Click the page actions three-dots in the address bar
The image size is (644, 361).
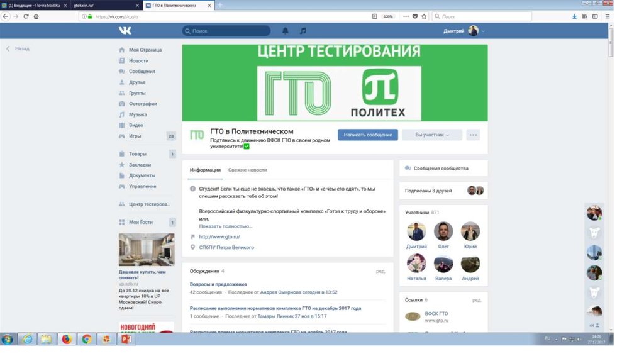pyautogui.click(x=406, y=16)
